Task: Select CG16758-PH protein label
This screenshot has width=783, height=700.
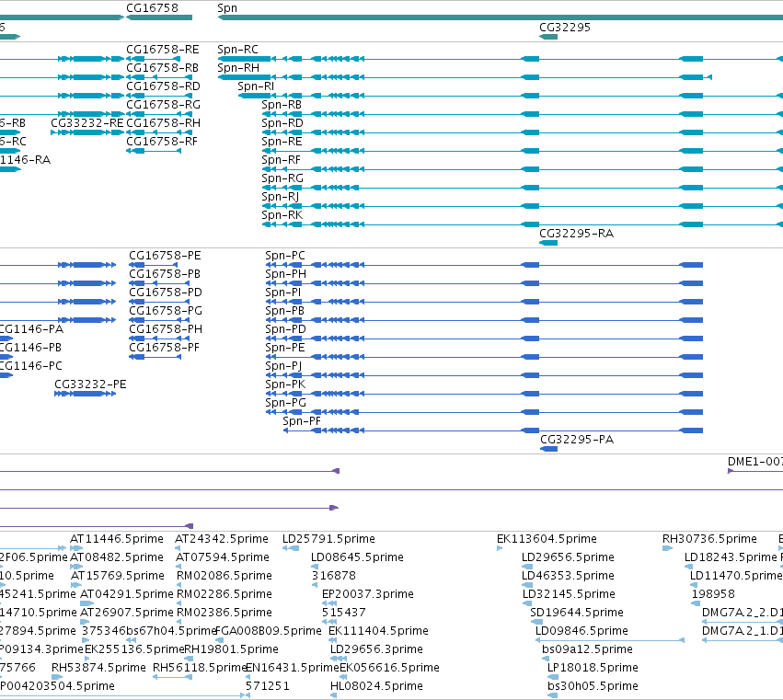Action: (x=166, y=329)
